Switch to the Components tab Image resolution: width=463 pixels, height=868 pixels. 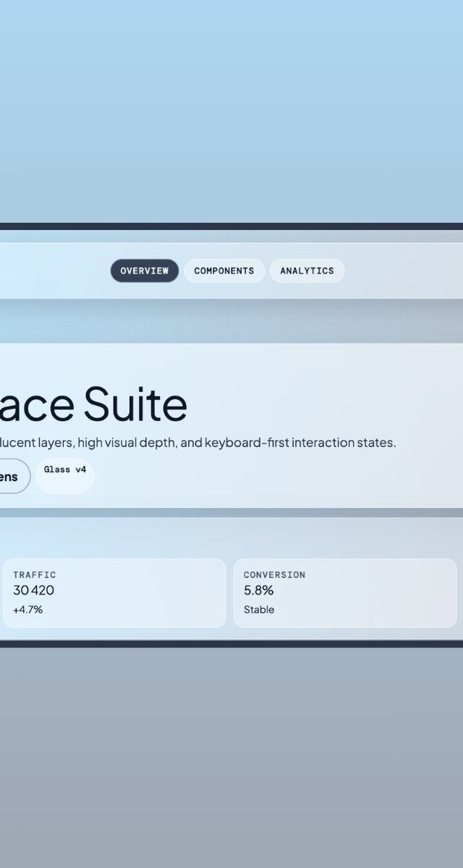pyautogui.click(x=224, y=271)
